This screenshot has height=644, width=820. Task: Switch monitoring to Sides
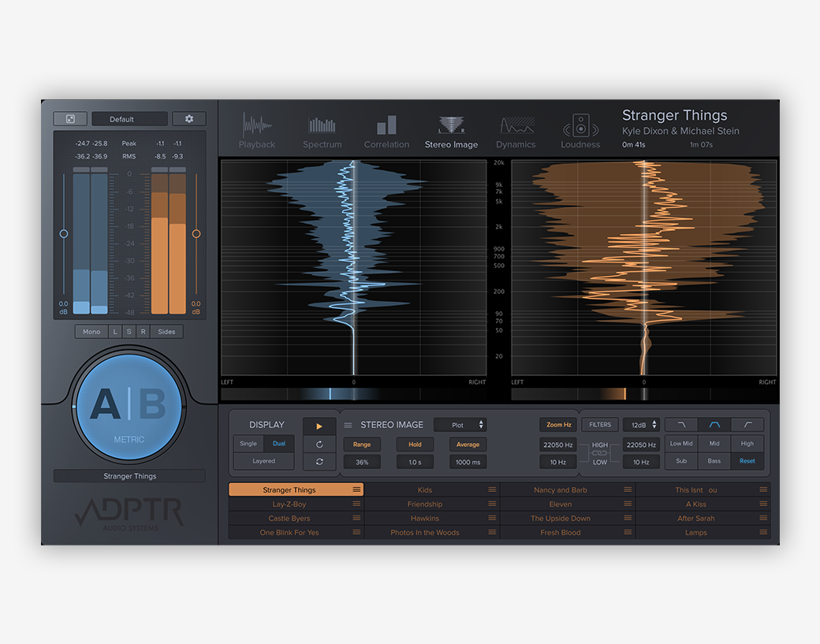(x=166, y=331)
